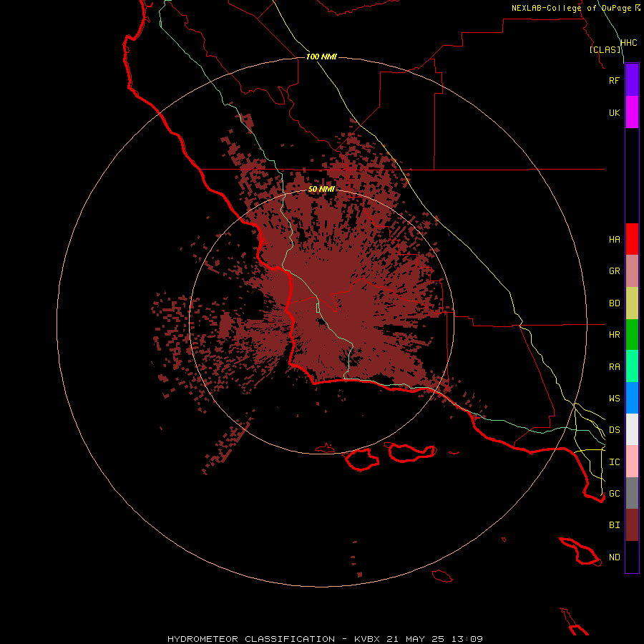This screenshot has height=644, width=644.
Task: Click the GC legend label
Action: [x=615, y=493]
